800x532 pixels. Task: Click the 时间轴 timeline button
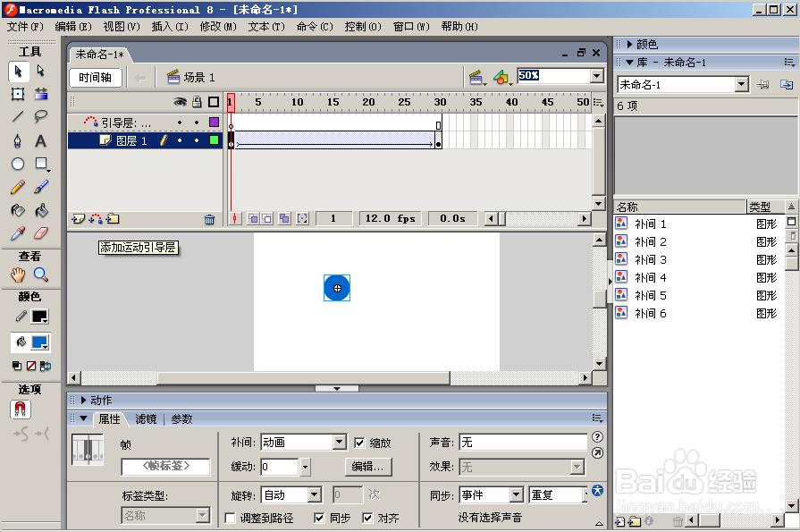click(x=95, y=78)
